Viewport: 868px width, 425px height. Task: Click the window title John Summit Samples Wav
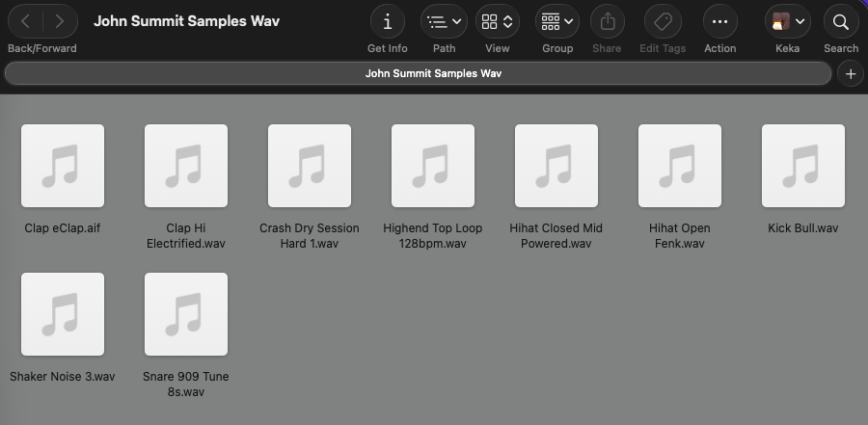click(x=186, y=21)
